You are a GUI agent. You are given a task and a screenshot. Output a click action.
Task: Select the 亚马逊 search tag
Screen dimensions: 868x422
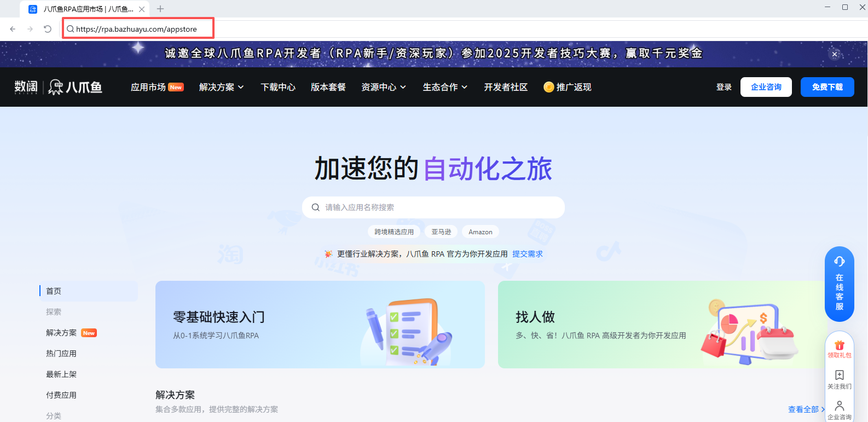pos(441,232)
